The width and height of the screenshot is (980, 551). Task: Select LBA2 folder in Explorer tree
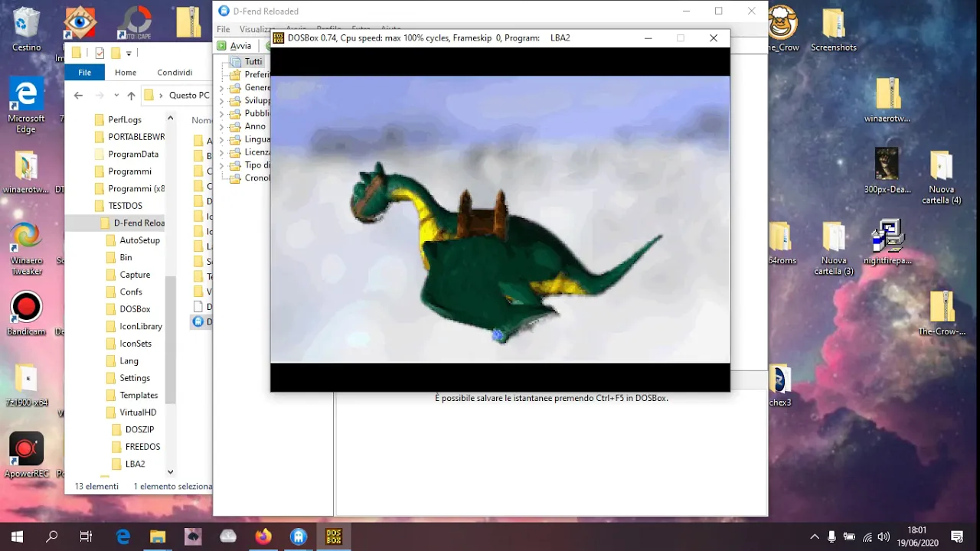coord(128,464)
